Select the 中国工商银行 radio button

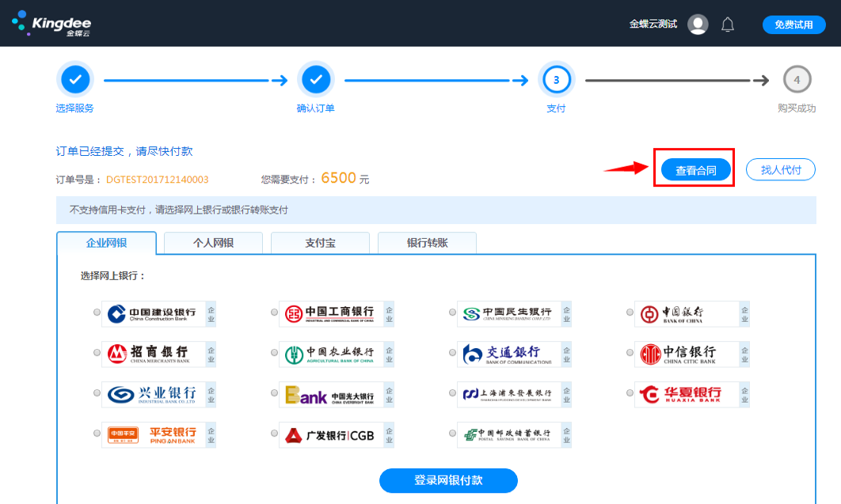[274, 313]
